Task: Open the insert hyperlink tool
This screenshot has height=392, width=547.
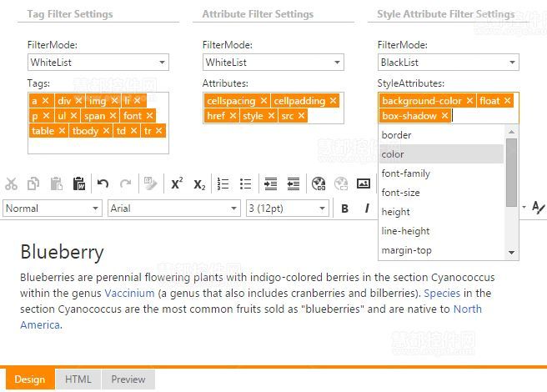Action: pyautogui.click(x=318, y=184)
